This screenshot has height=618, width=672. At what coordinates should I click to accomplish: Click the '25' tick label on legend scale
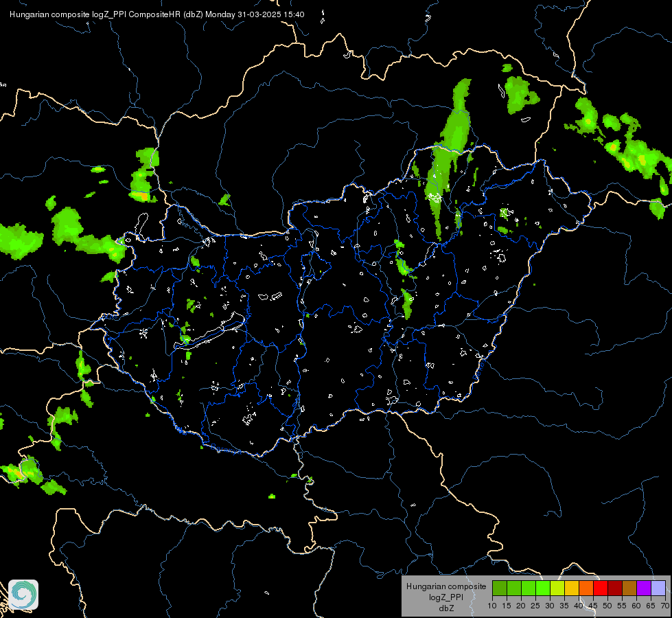(x=535, y=606)
